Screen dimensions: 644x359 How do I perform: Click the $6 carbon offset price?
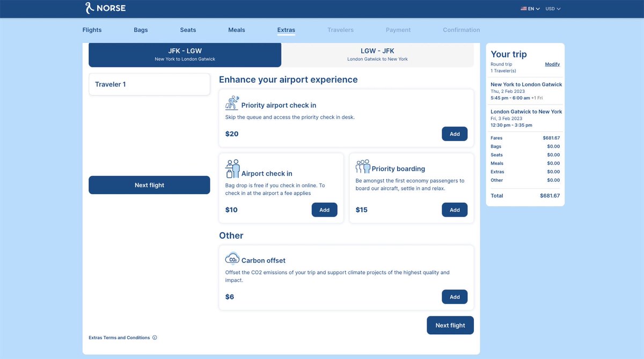click(x=230, y=297)
